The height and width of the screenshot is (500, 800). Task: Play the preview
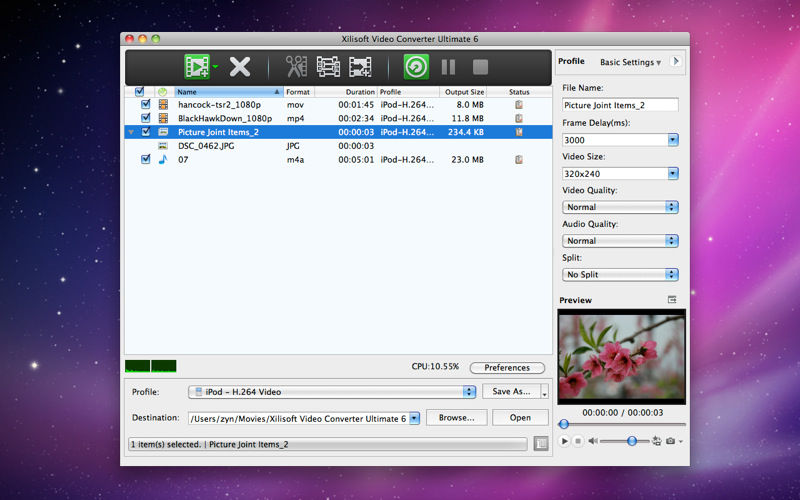564,441
